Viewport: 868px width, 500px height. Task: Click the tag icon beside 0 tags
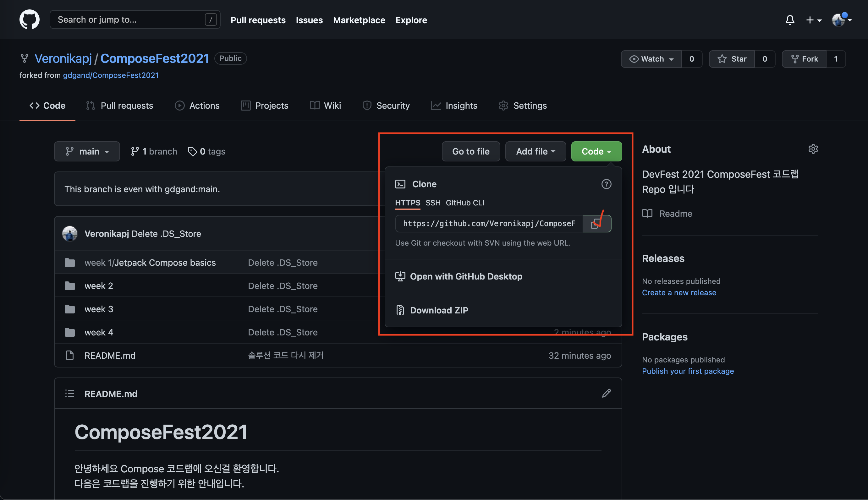click(192, 151)
